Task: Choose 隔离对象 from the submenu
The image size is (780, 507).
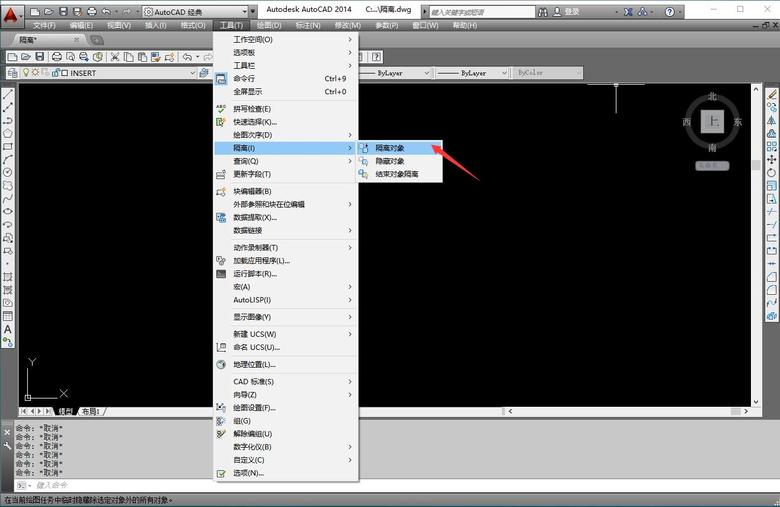Action: pos(390,148)
